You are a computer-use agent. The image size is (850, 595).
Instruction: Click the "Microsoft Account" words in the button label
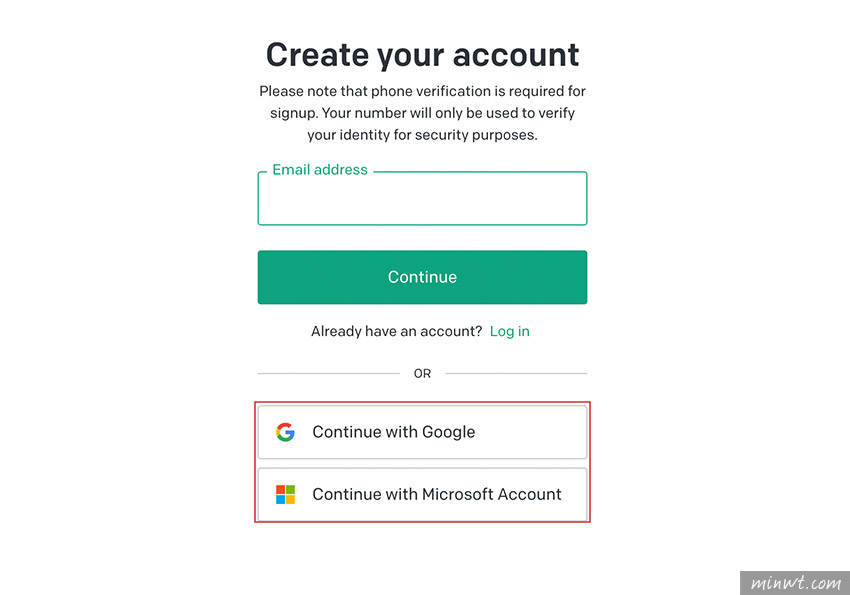pyautogui.click(x=492, y=494)
